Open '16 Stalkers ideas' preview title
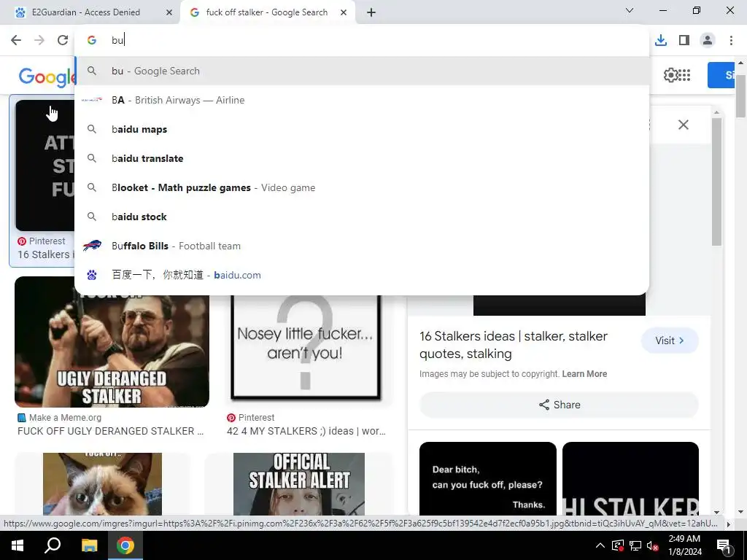Image resolution: width=747 pixels, height=560 pixels. point(514,345)
